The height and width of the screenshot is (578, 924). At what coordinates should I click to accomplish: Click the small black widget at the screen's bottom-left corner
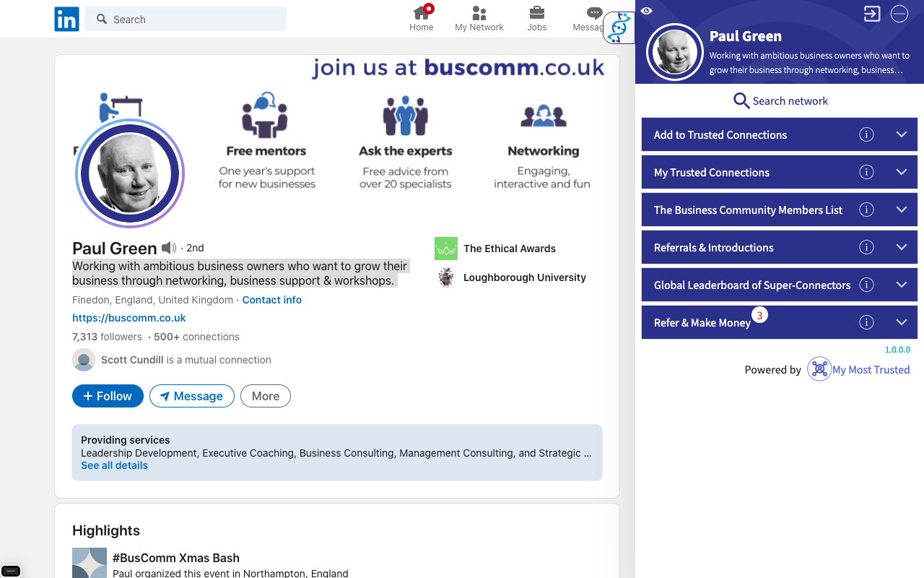11,571
